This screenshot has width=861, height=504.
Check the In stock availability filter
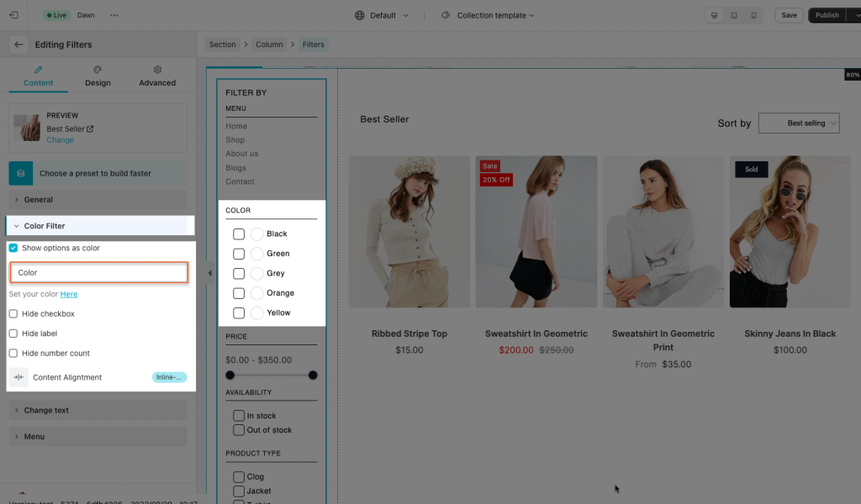click(x=239, y=416)
